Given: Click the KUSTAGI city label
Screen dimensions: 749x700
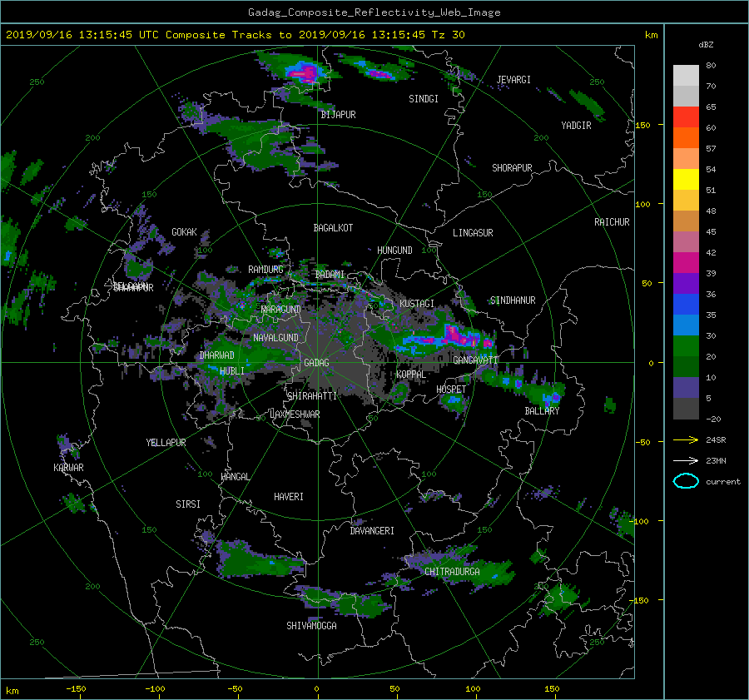Looking at the screenshot, I should click(417, 304).
